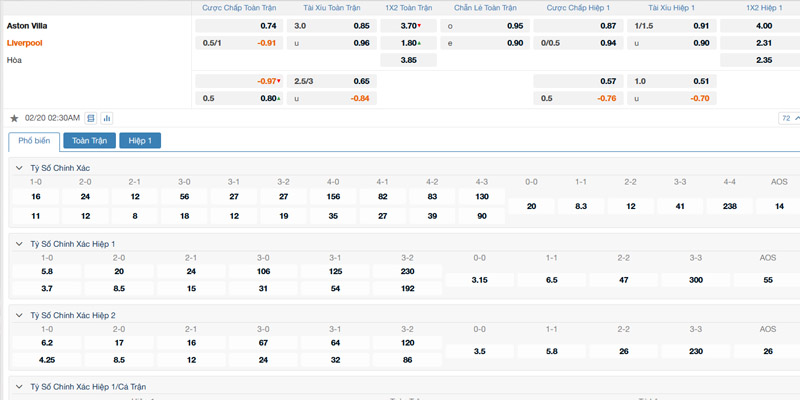800x400 pixels.
Task: Select second-half 1-1 correct score odds 5.8
Action: click(x=552, y=352)
